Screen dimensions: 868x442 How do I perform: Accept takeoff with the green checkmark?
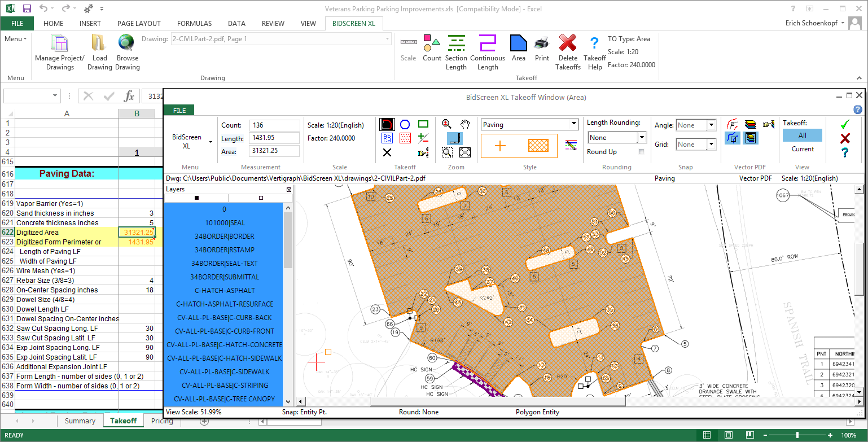pos(844,125)
